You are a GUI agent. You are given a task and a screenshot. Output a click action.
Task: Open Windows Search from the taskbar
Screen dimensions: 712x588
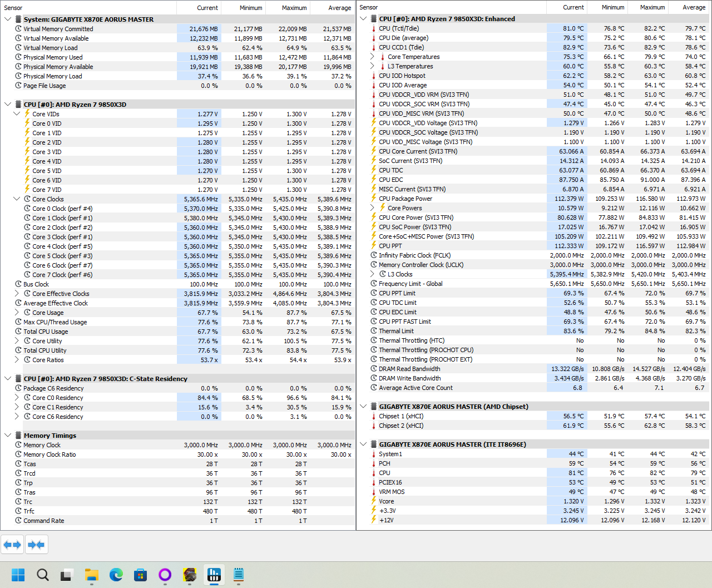point(43,575)
